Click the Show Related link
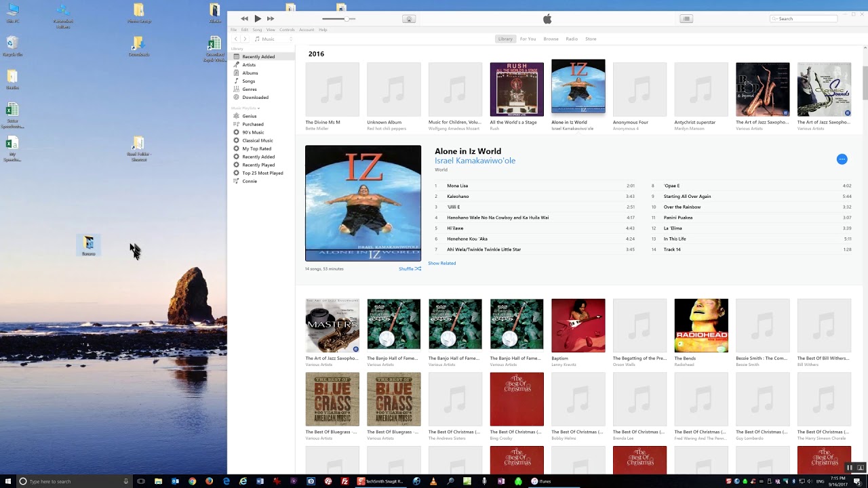868x488 pixels. click(441, 263)
